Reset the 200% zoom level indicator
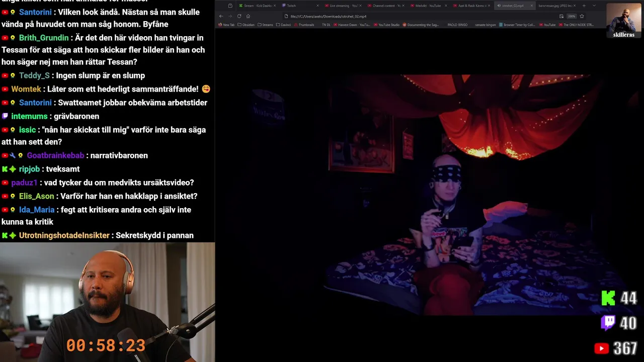Viewport: 644px width, 362px height. 572,16
